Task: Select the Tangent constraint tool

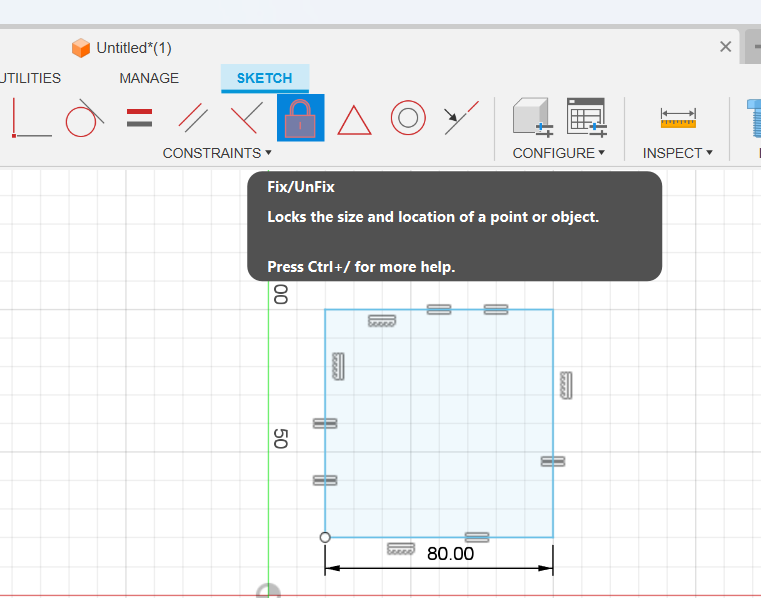Action: pos(84,118)
